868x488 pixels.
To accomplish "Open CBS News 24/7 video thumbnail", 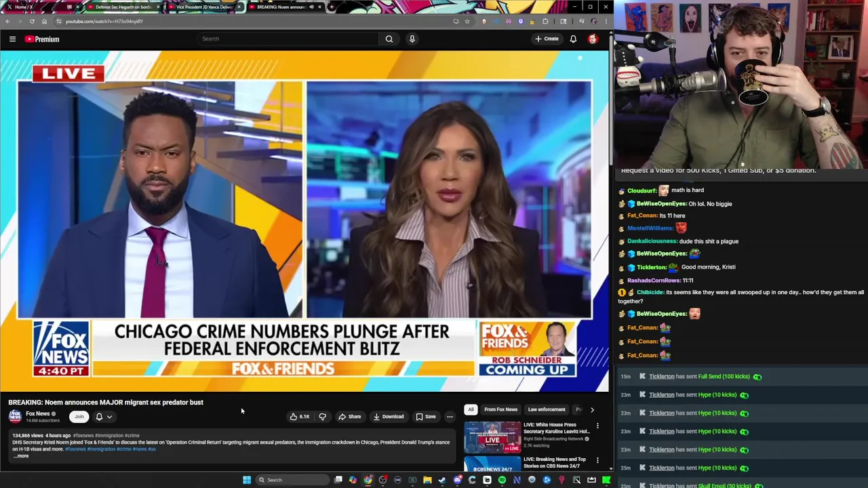I will point(492,464).
